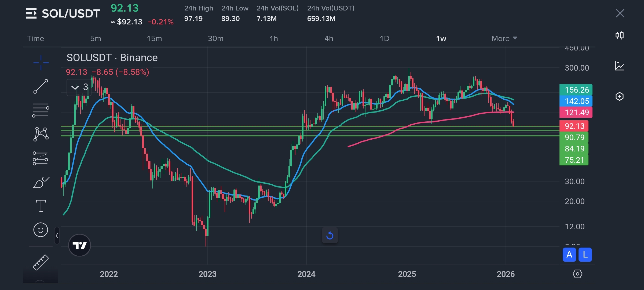Collapse the drawing toolbar side arrow

[57, 236]
